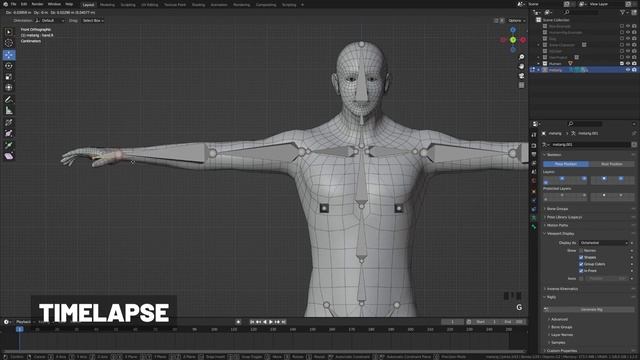Open the Bone properties tab icon
640x360 pixels.
coord(534,227)
